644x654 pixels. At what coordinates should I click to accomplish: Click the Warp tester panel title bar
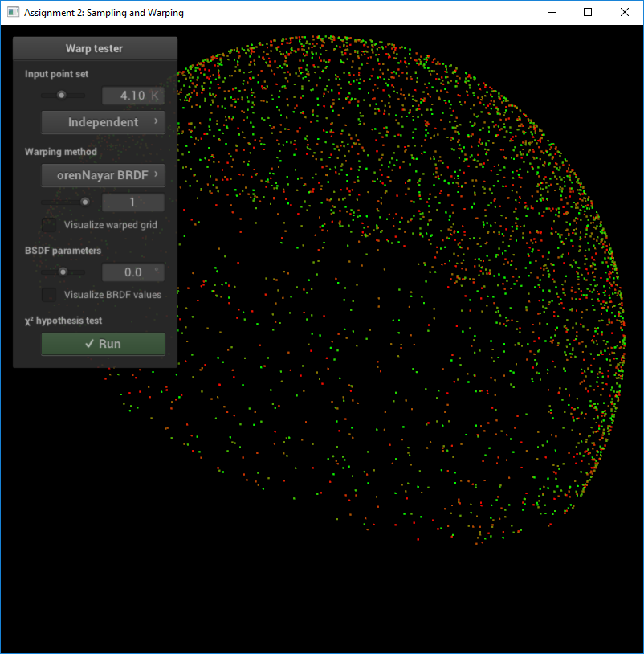pyautogui.click(x=95, y=48)
